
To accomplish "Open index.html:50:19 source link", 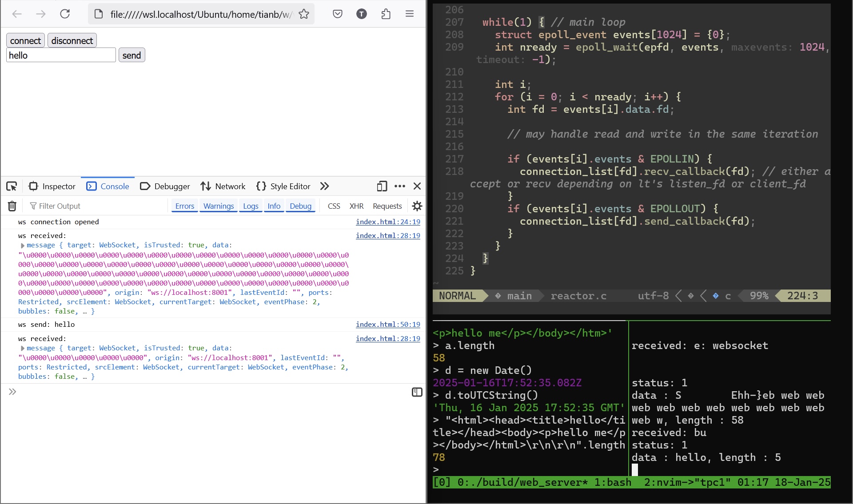I will (387, 325).
